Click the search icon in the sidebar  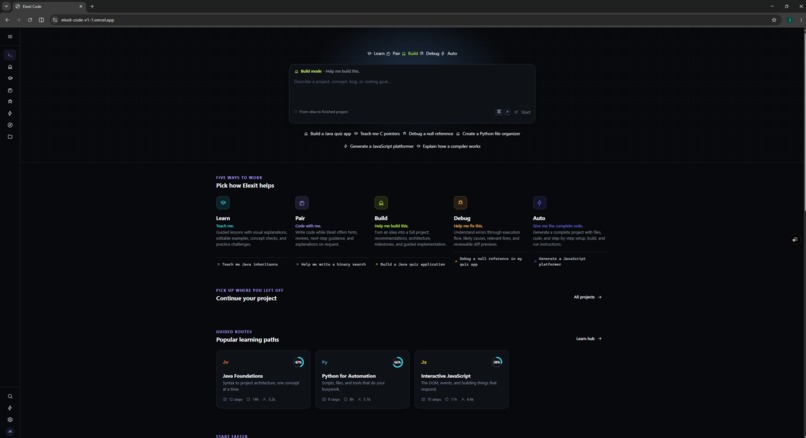tap(10, 396)
